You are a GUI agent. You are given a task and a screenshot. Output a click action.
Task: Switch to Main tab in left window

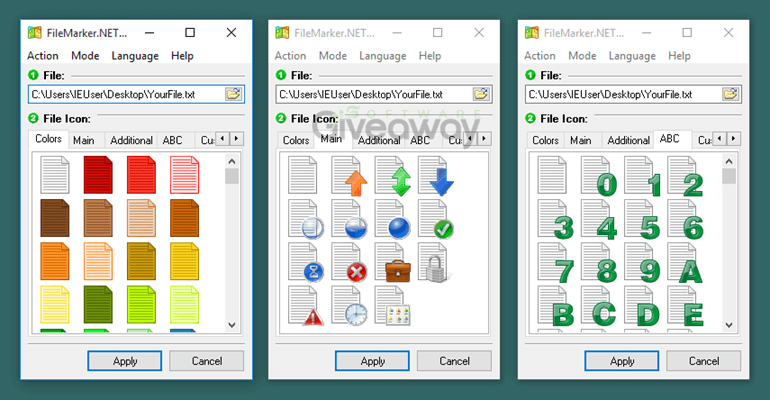(84, 140)
